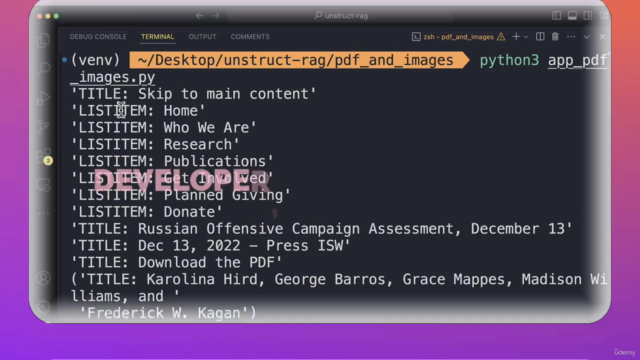Open the launch profile dropdown chevron
Viewport: 640px width, 360px height.
[526, 37]
